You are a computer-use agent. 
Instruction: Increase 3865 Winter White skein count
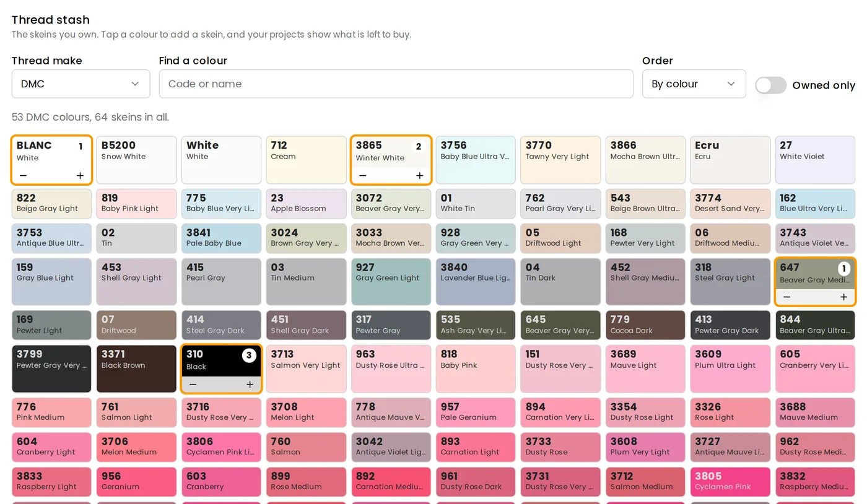(419, 176)
